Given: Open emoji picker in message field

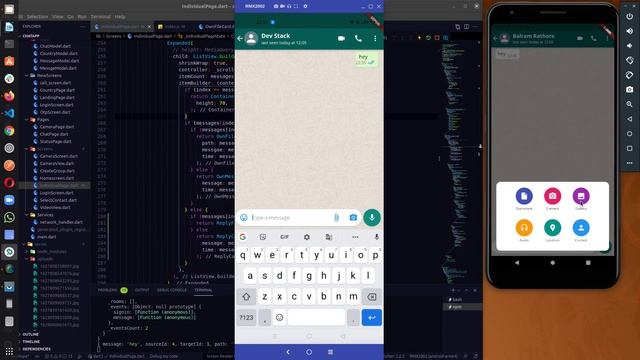Looking at the screenshot, I should pos(244,218).
